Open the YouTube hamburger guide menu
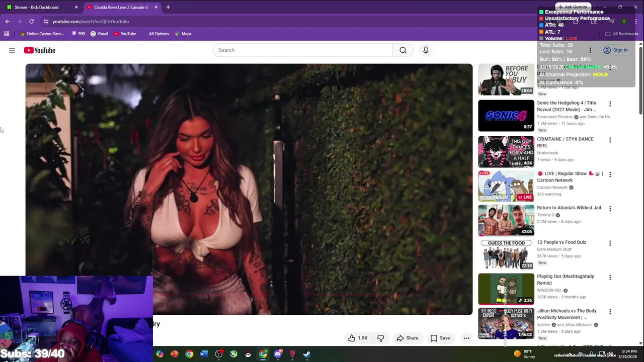Viewport: 644px width, 362px height. 12,50
